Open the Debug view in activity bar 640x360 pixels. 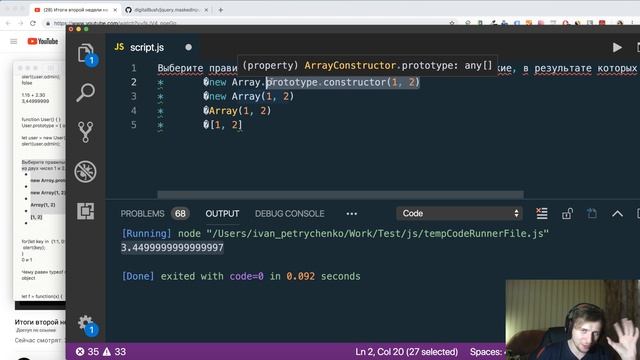click(85, 171)
